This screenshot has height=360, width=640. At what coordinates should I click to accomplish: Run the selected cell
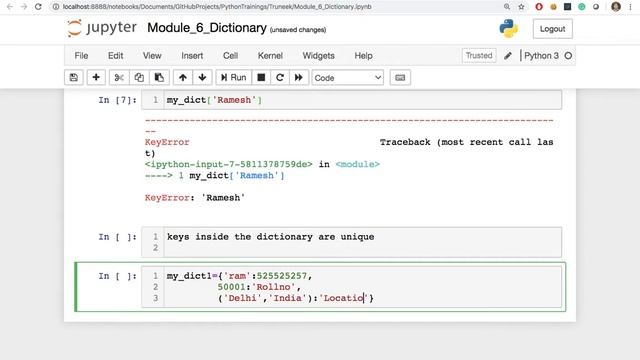(x=233, y=78)
